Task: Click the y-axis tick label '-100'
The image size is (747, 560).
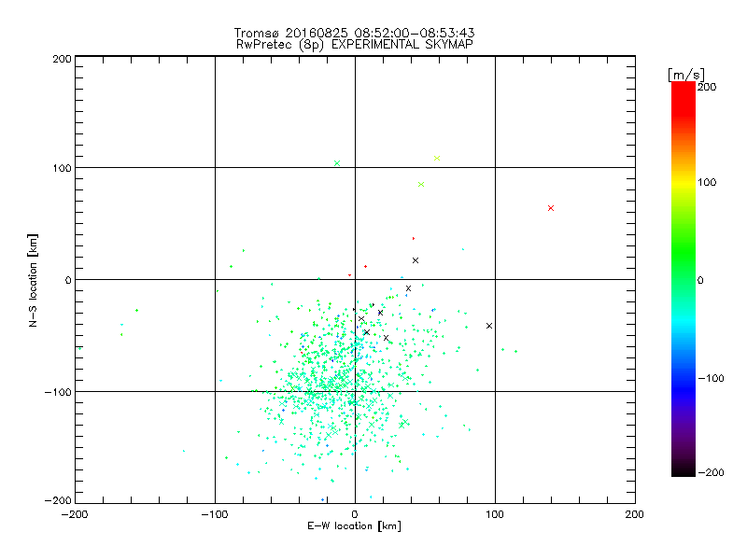Action: click(x=58, y=392)
